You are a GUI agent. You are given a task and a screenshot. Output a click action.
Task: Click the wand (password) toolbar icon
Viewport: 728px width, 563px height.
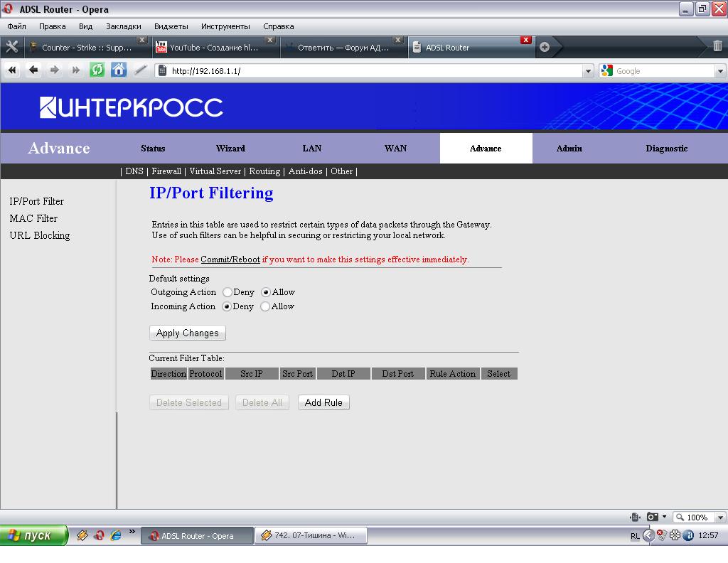[140, 70]
